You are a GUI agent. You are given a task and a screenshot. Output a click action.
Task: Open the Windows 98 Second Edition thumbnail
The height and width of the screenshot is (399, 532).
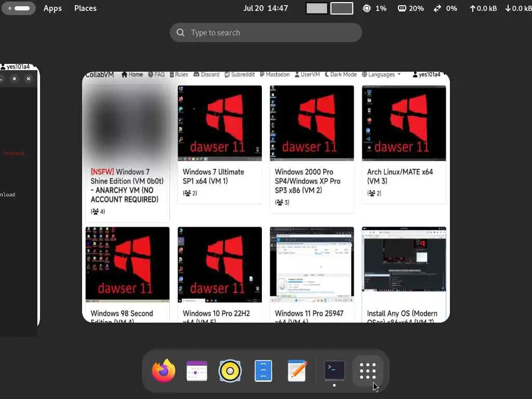[128, 264]
